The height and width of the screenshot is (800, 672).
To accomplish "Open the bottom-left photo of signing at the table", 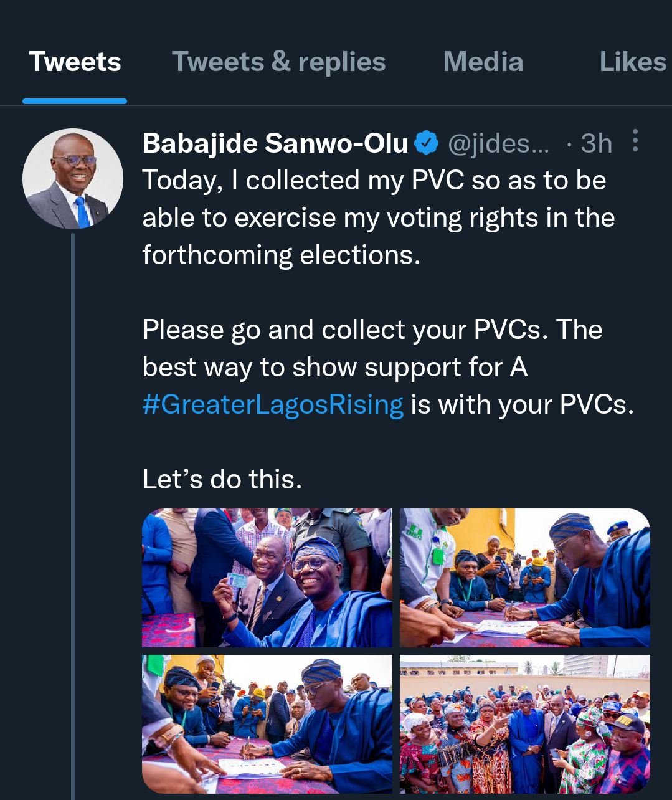I will pos(267,724).
